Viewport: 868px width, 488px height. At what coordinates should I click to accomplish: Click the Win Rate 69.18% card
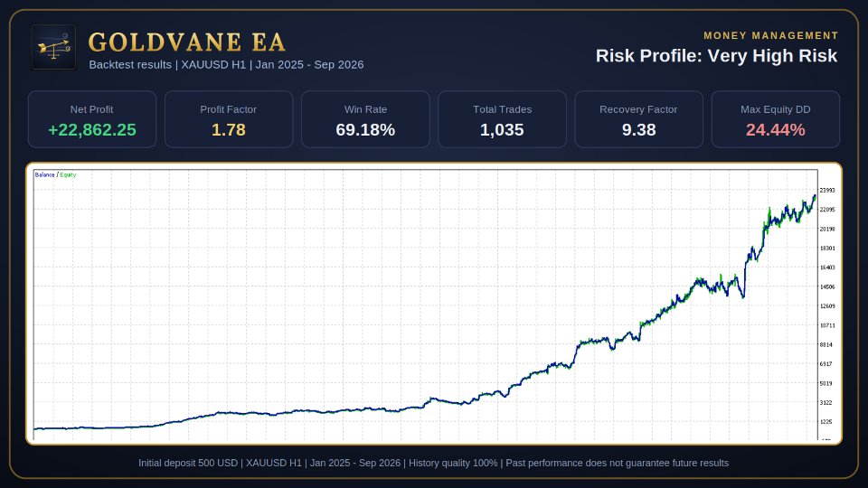365,119
